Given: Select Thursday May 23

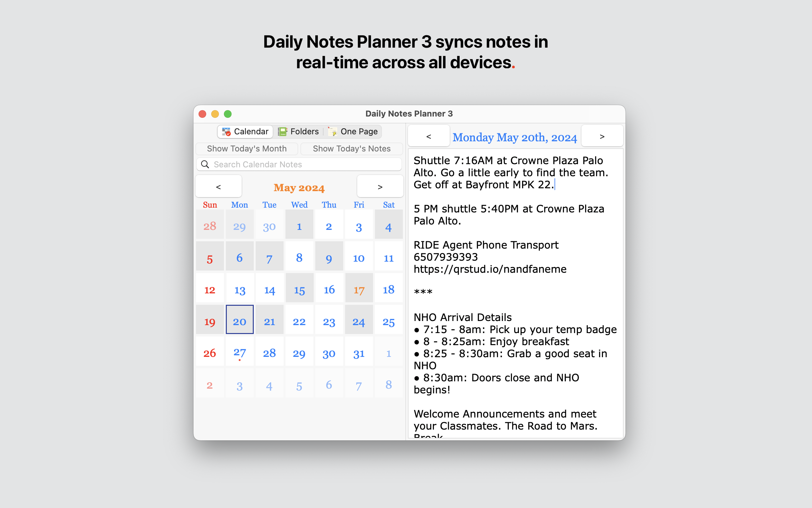Looking at the screenshot, I should coord(329,319).
